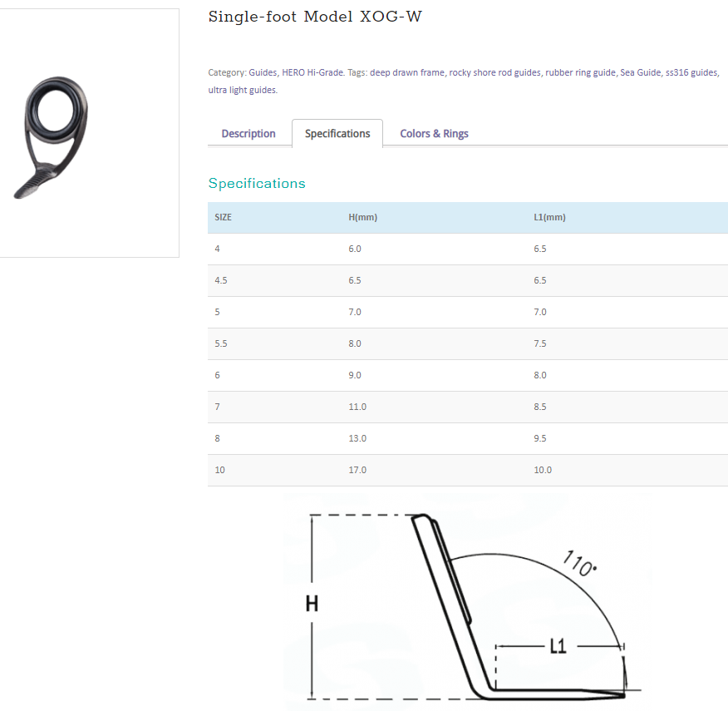Click the L1(mm) column header

pos(549,218)
